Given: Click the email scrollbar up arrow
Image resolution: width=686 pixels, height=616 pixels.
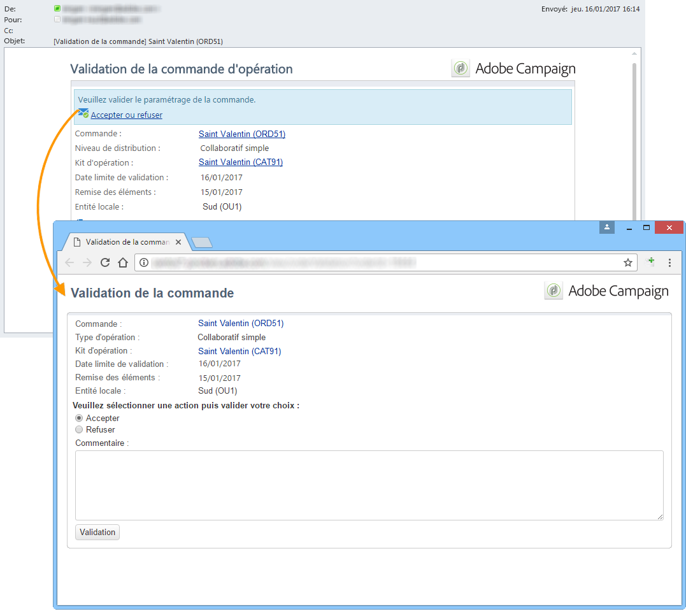Looking at the screenshot, I should tap(634, 54).
